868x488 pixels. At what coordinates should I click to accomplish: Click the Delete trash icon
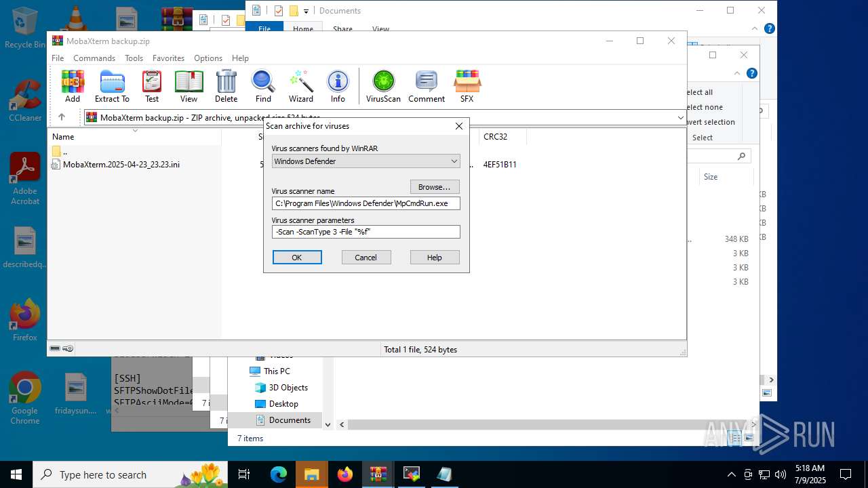(226, 86)
